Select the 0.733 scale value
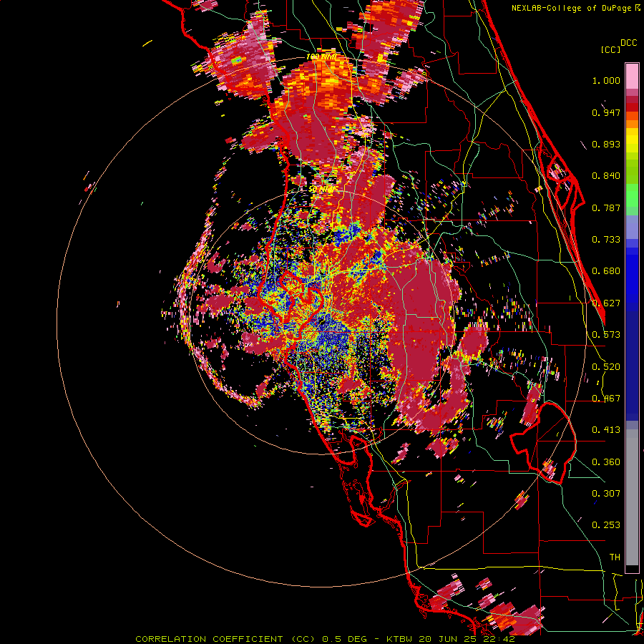 click(606, 240)
